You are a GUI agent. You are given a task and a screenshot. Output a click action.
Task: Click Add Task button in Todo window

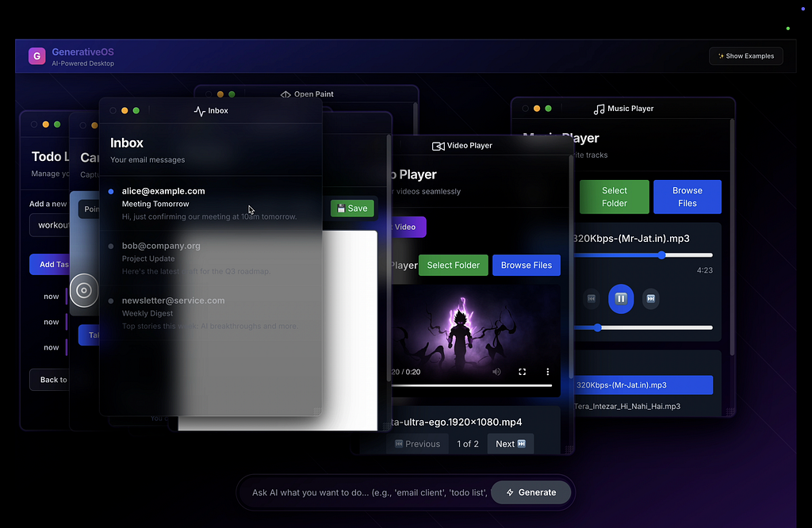[50, 265]
